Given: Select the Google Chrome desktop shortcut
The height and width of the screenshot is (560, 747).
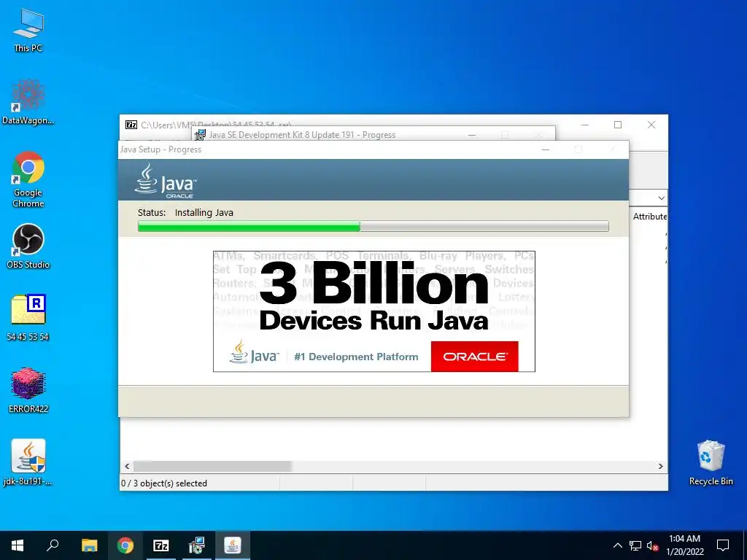Looking at the screenshot, I should tap(28, 179).
